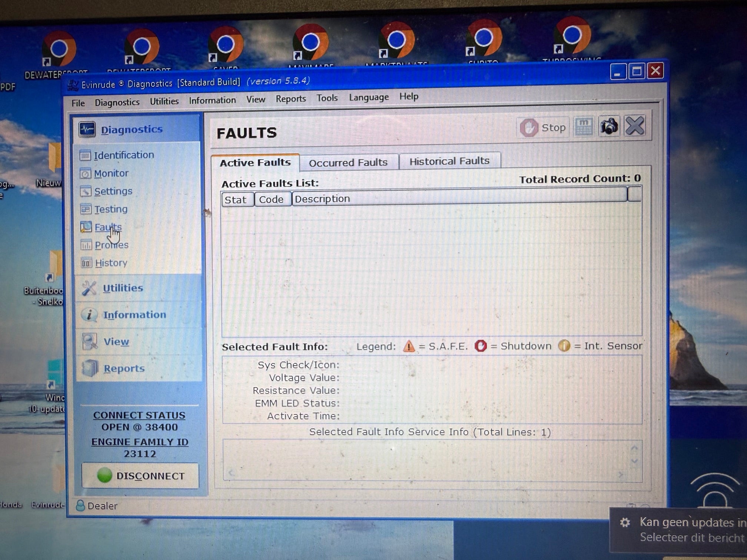Click the Dealer user icon in status bar
Viewport: 747px width, 560px height.
pyautogui.click(x=80, y=506)
